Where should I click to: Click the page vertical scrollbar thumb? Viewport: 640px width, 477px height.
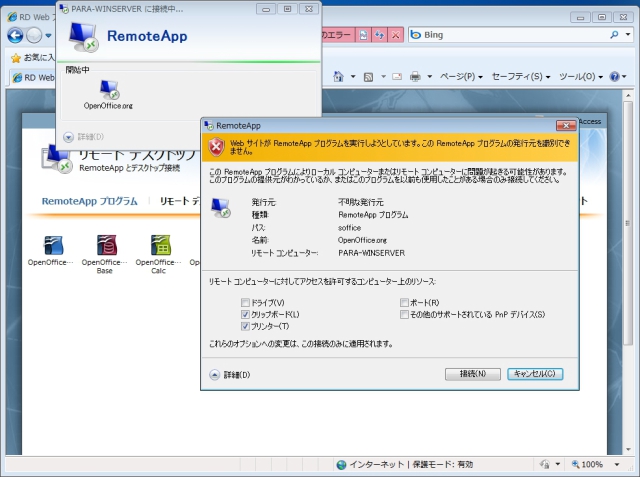click(x=628, y=223)
